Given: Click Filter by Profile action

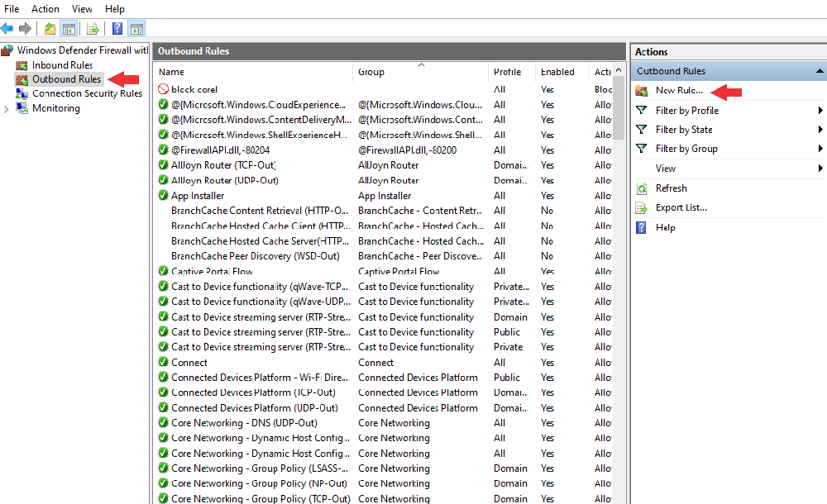Looking at the screenshot, I should (687, 110).
